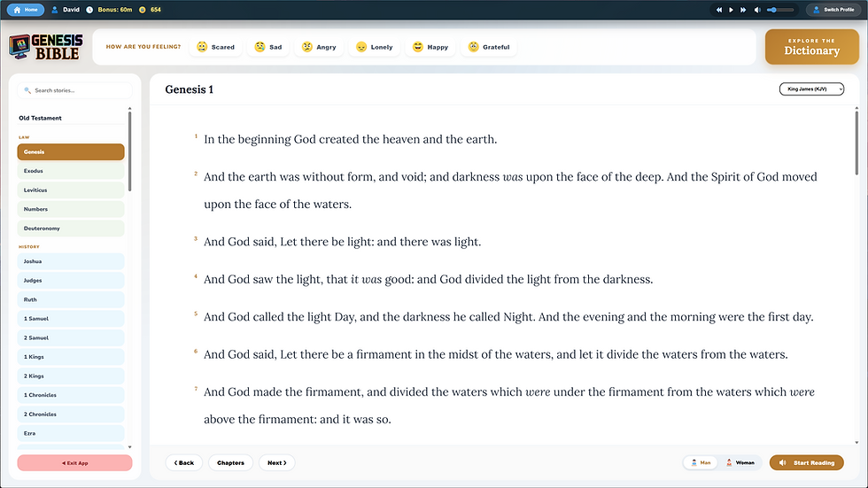Screen dimensions: 868x488
Task: Select the Lonely feeling
Action: [x=374, y=47]
